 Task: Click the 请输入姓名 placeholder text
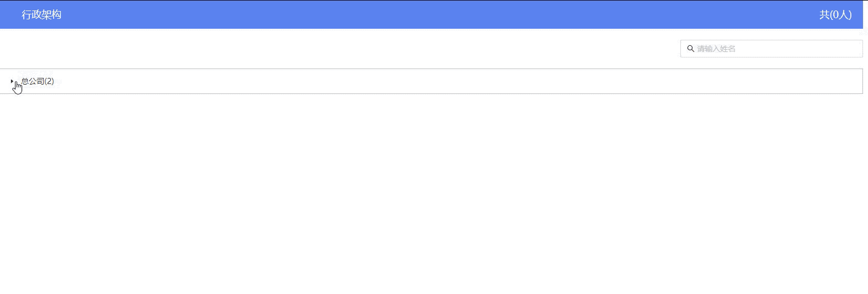tap(716, 49)
